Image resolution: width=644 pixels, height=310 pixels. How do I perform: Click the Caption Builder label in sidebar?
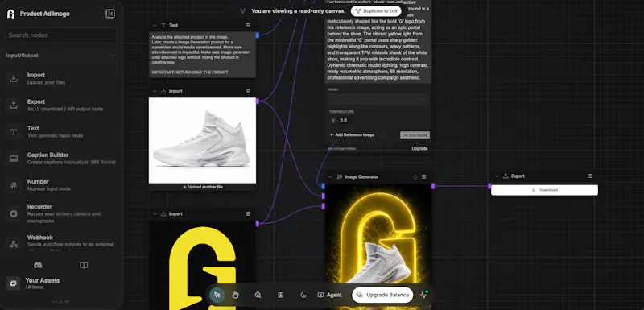(47, 155)
